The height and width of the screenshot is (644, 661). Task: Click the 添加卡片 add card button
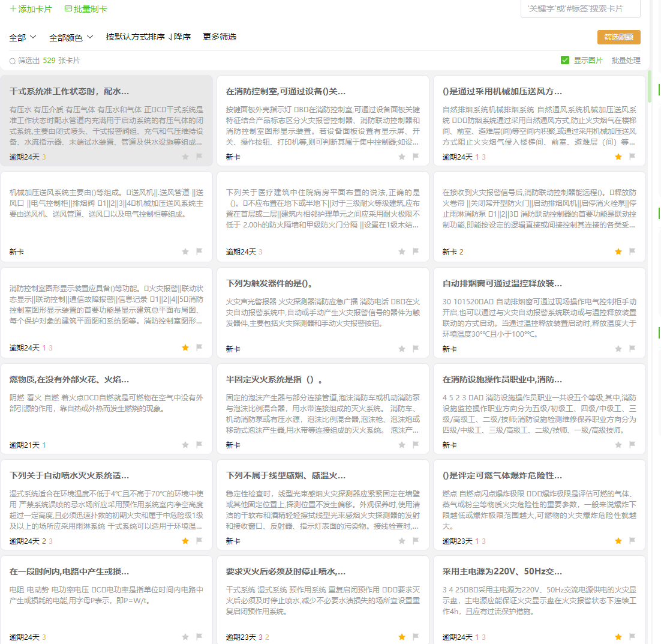pos(31,9)
